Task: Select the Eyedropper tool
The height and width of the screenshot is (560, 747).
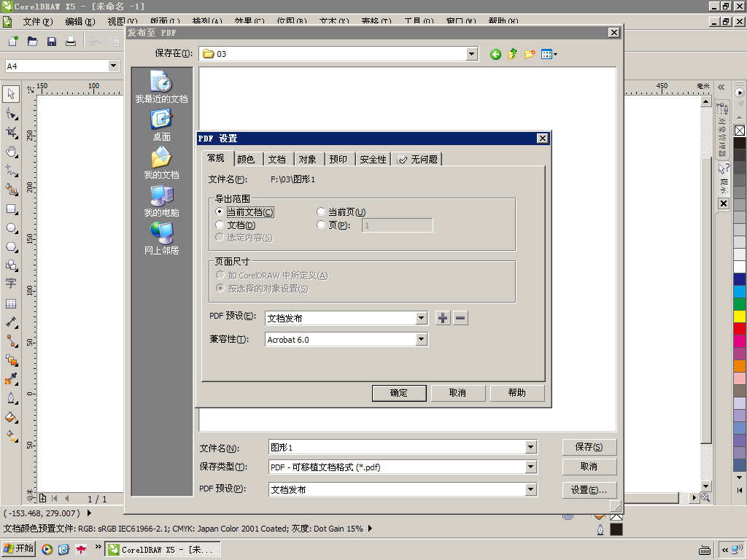Action: click(11, 379)
